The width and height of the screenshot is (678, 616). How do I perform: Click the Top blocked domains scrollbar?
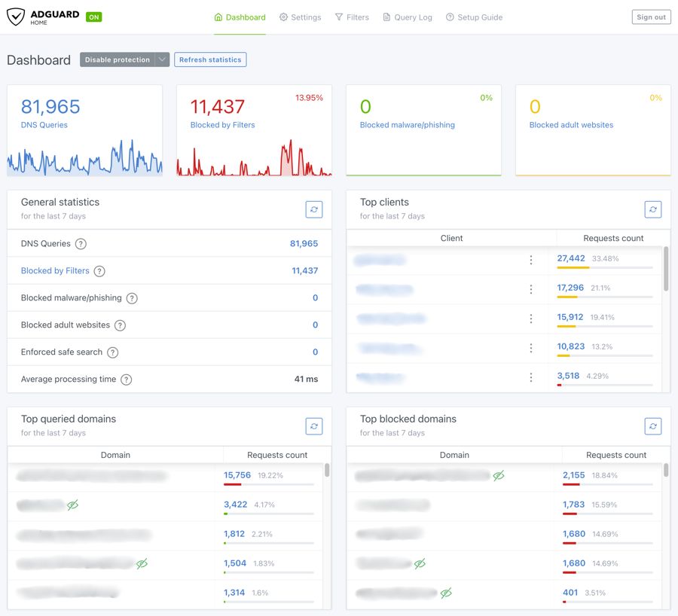pyautogui.click(x=666, y=470)
